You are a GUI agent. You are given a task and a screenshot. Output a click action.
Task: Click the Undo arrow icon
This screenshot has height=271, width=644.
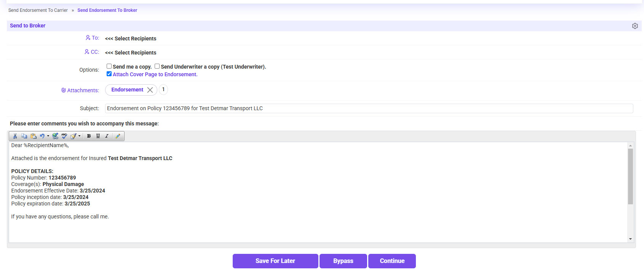(42, 136)
